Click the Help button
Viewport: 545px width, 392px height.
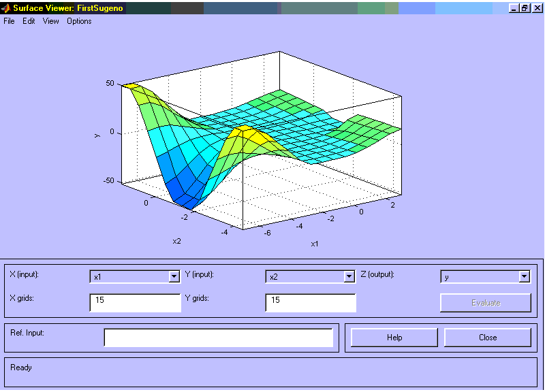click(x=394, y=338)
